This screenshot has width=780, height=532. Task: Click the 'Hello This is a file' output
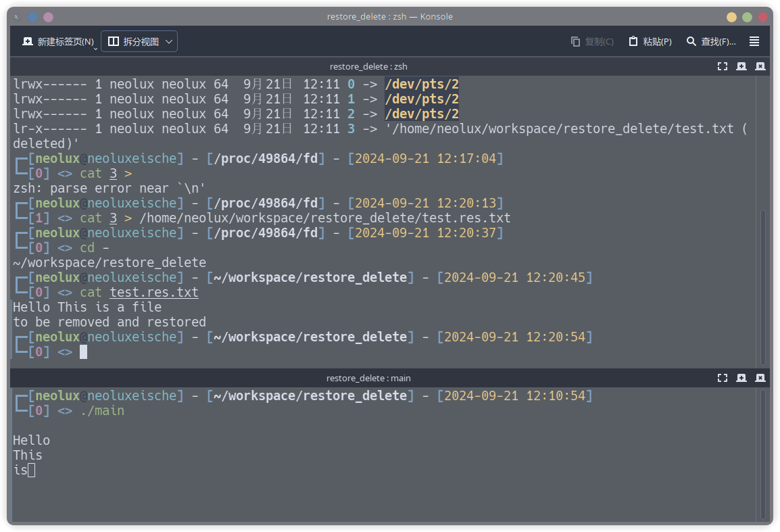[87, 307]
